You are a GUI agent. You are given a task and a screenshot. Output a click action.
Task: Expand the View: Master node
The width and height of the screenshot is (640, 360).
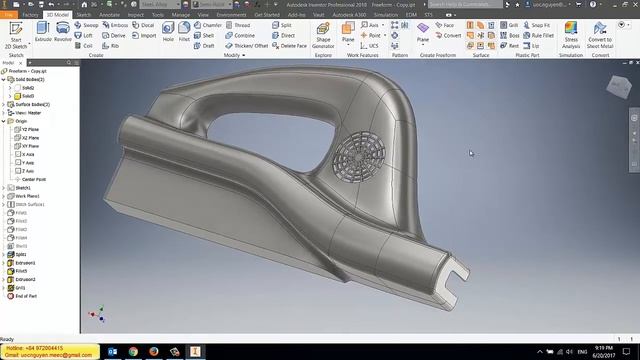coord(4,113)
